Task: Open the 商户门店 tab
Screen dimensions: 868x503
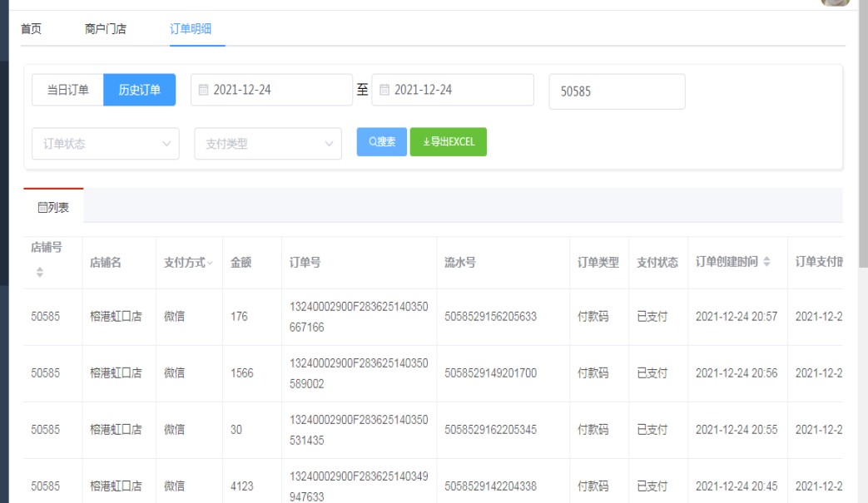Action: pyautogui.click(x=106, y=29)
